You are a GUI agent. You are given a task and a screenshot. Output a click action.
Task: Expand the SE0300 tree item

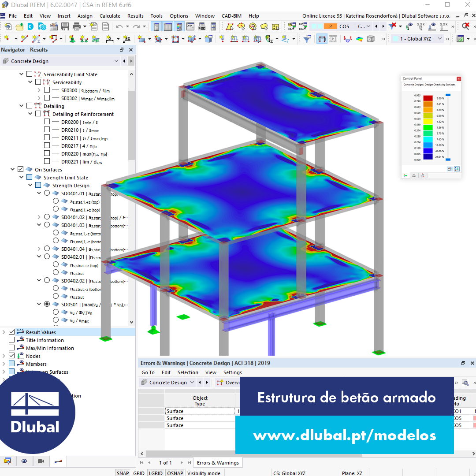pyautogui.click(x=39, y=90)
